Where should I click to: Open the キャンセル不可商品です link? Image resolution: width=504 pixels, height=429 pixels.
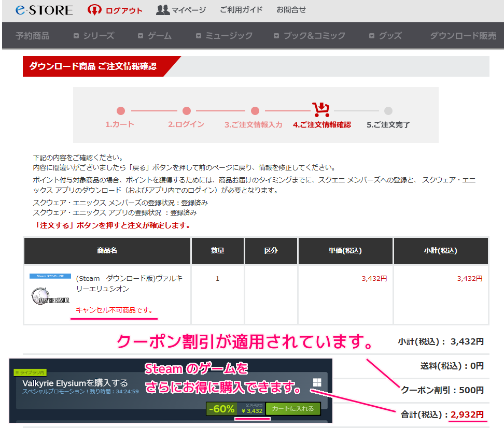114,310
